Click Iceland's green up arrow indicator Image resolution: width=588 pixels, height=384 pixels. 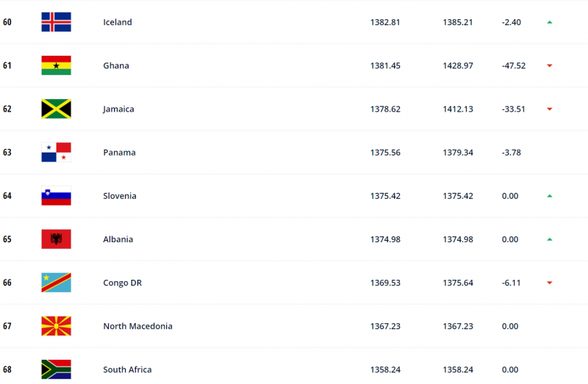(549, 23)
